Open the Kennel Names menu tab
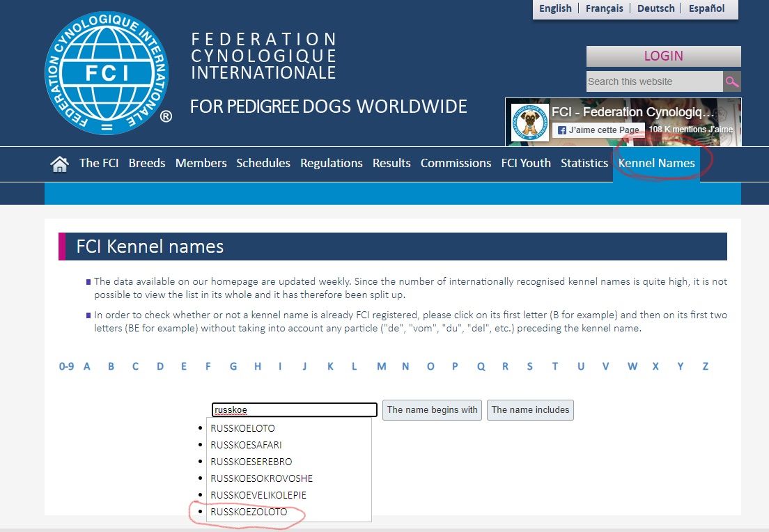This screenshot has height=532, width=769. tap(656, 163)
